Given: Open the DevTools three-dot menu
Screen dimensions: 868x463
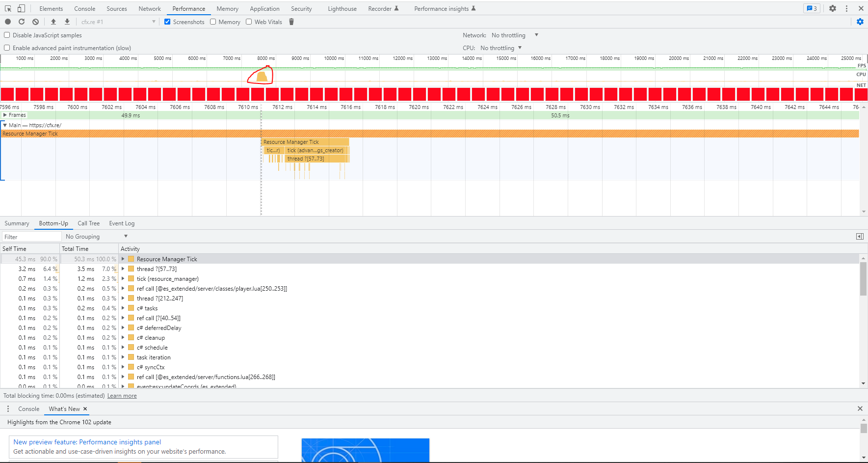Looking at the screenshot, I should coord(846,8).
